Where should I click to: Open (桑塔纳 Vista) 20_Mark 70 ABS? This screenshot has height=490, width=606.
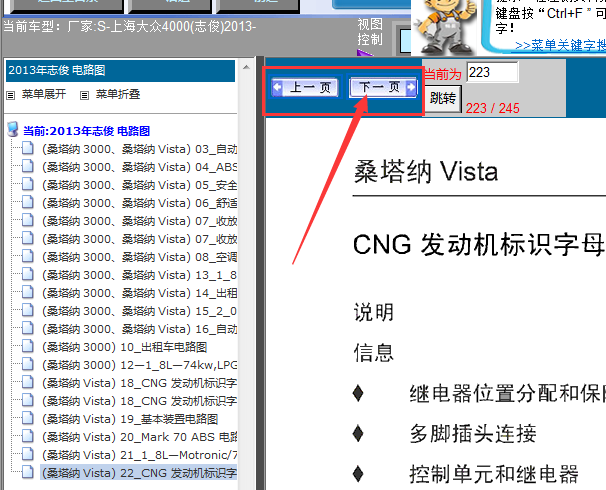[x=140, y=437]
